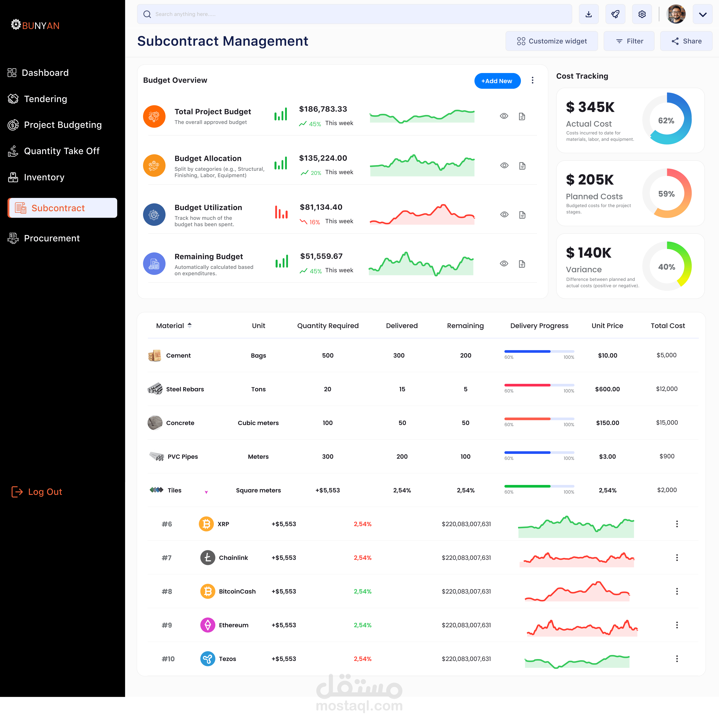Toggle eye visibility for Budget Allocation
Viewport: 719px width, 728px height.
(504, 165)
